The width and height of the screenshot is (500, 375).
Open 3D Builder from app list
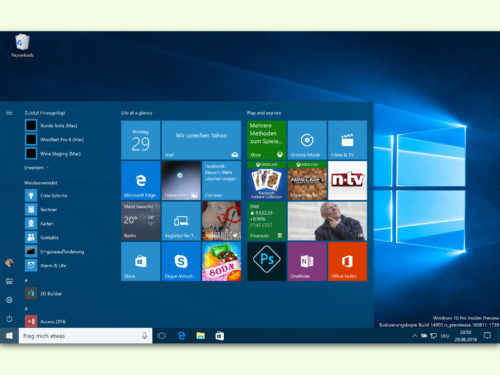44,293
